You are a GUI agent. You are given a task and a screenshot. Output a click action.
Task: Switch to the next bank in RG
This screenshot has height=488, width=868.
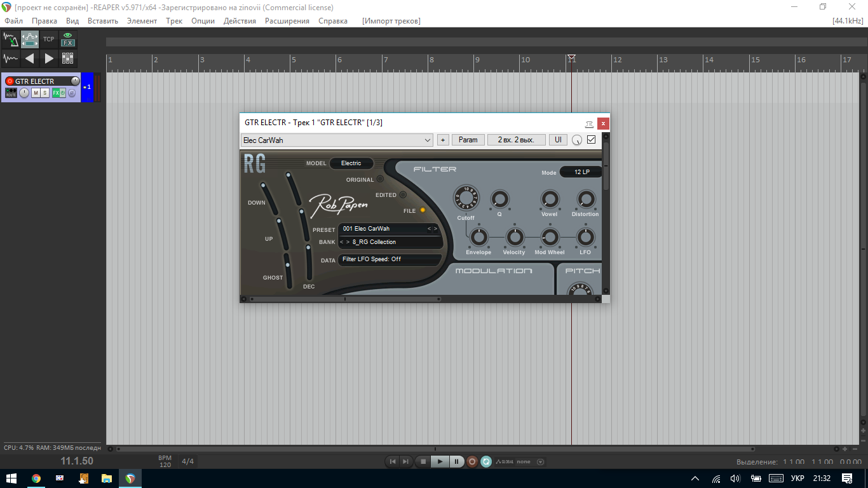(348, 242)
